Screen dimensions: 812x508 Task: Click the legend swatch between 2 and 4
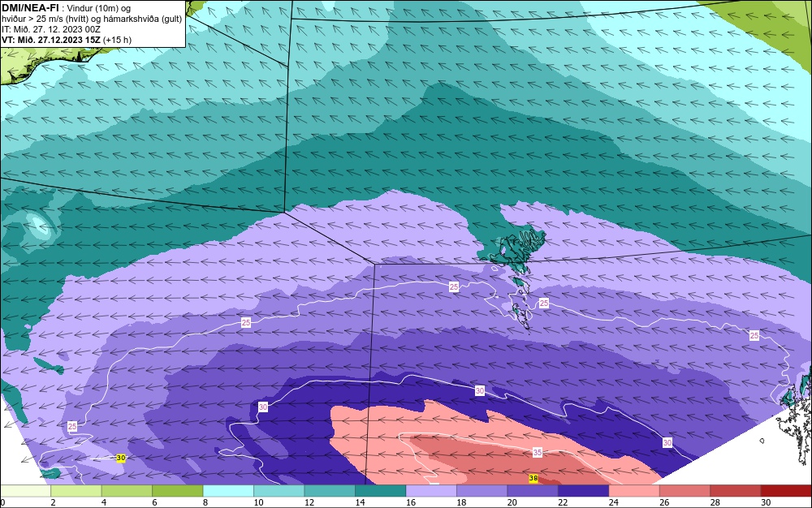[x=76, y=491]
